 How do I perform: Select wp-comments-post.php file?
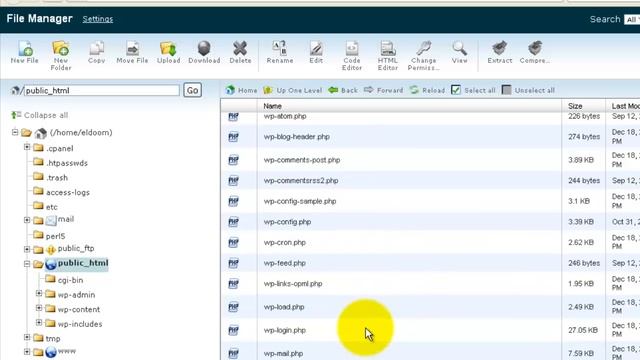(x=302, y=160)
